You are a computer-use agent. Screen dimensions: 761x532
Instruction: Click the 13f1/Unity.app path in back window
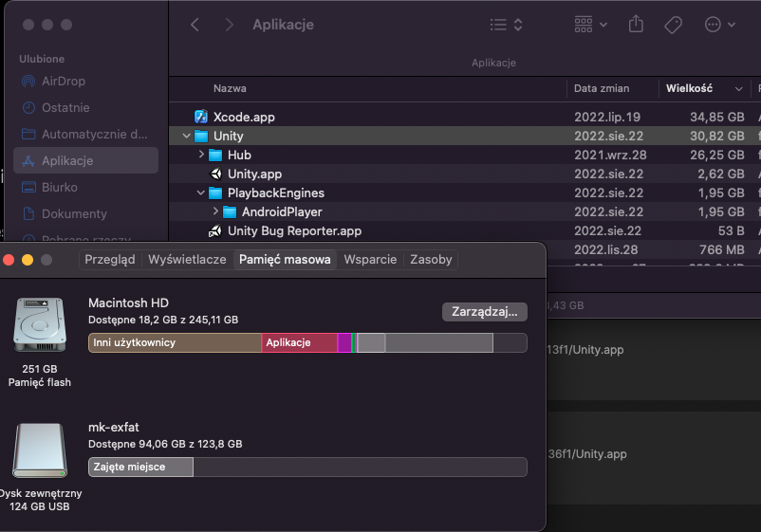tap(585, 350)
